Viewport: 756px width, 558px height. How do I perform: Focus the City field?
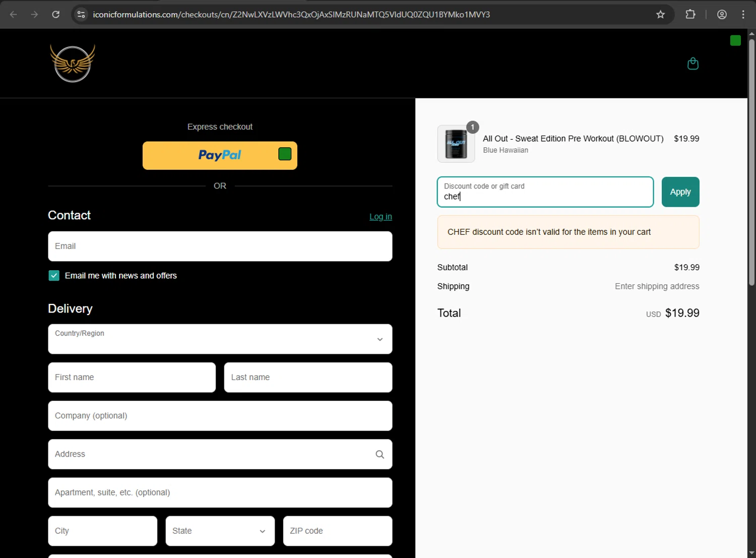pos(103,531)
